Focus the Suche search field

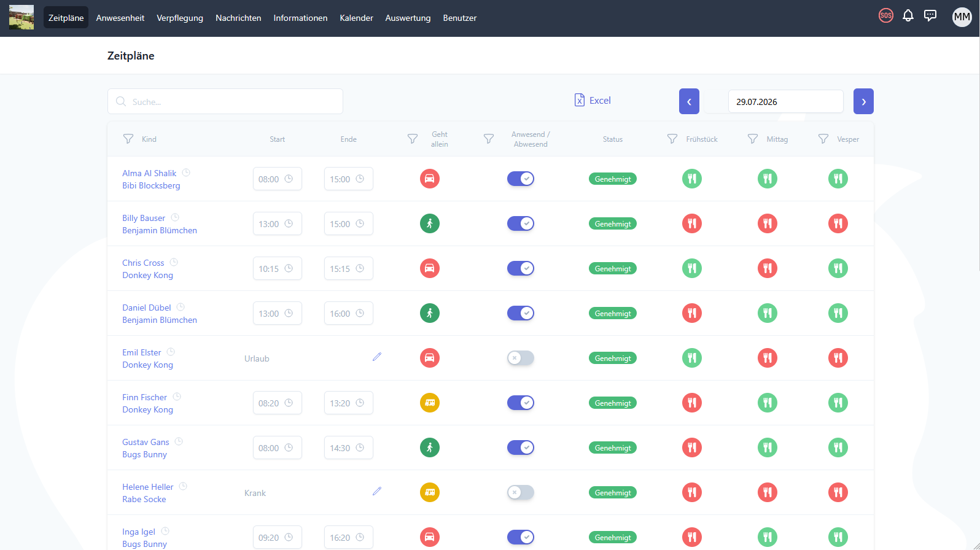click(x=225, y=101)
